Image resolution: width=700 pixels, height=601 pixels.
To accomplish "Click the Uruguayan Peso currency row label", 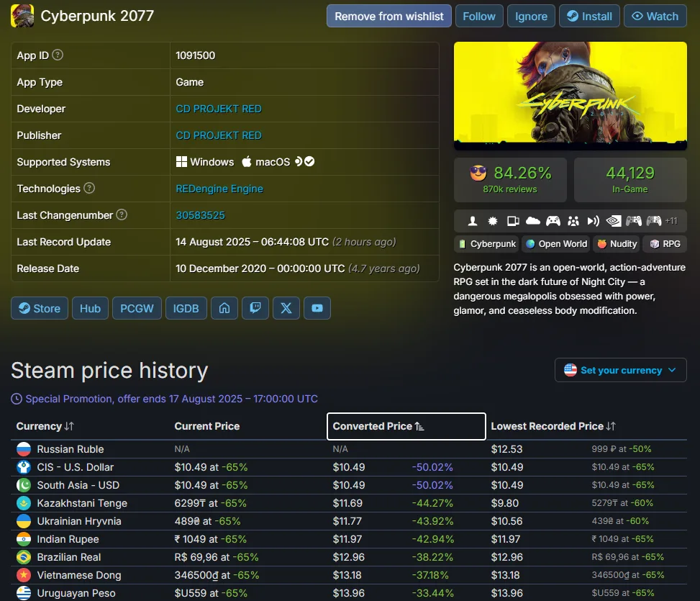I will pyautogui.click(x=76, y=593).
